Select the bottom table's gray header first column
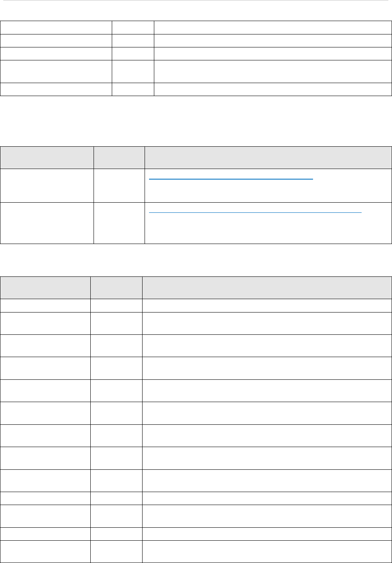The width and height of the screenshot is (392, 563). [x=45, y=288]
